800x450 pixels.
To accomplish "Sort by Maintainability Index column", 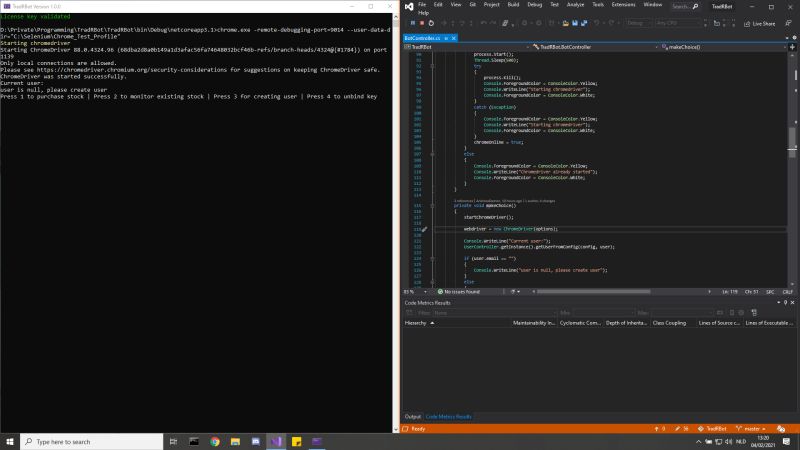I will [x=534, y=323].
